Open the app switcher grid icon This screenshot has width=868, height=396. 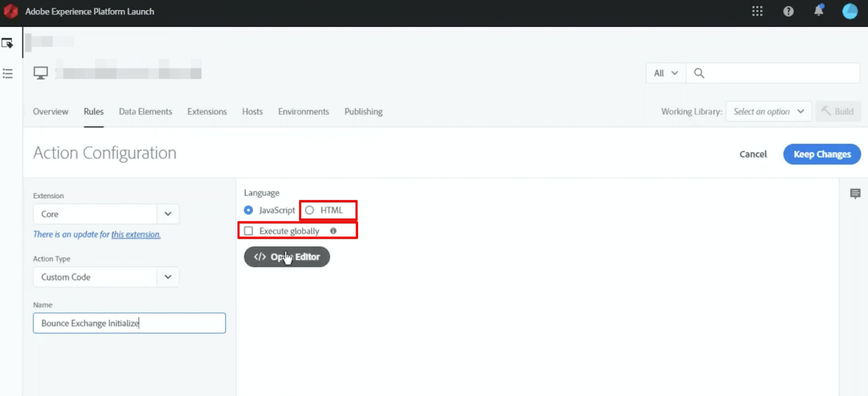(x=757, y=11)
